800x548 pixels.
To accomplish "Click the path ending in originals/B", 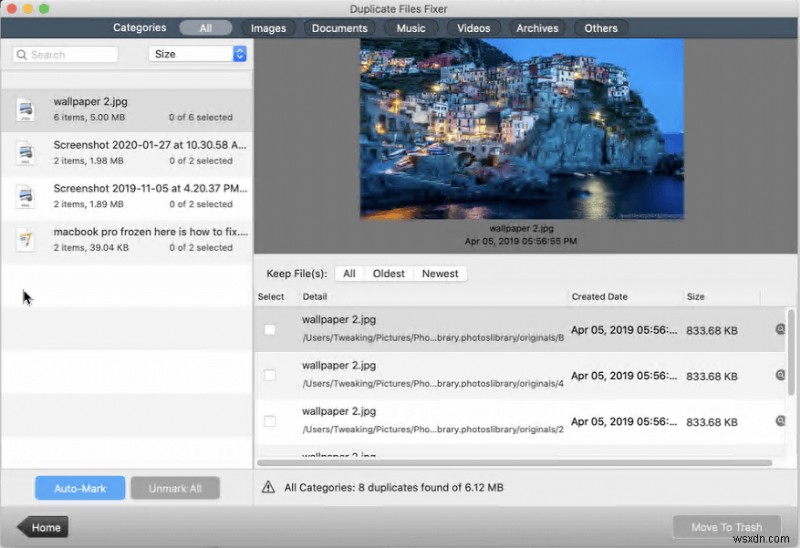I will tap(433, 338).
